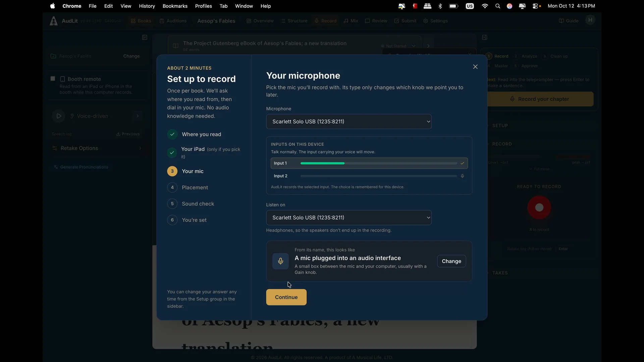This screenshot has width=644, height=362.
Task: Collapse the right sidebar panel icon
Action: (x=484, y=37)
